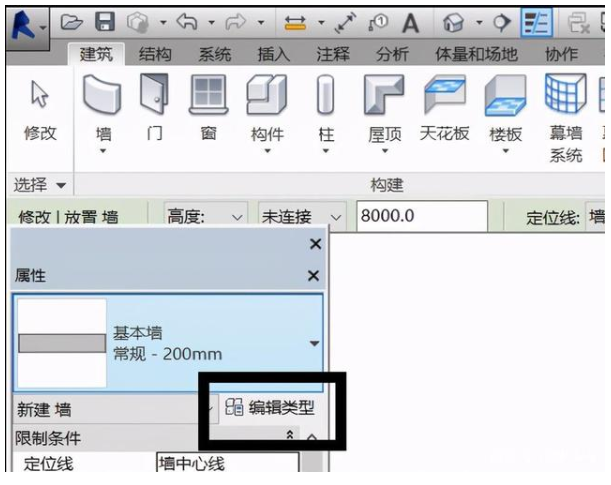Screen dimensions: 611x485
Task: Click the 修改 (Modify) arrow tool
Action: coord(40,110)
